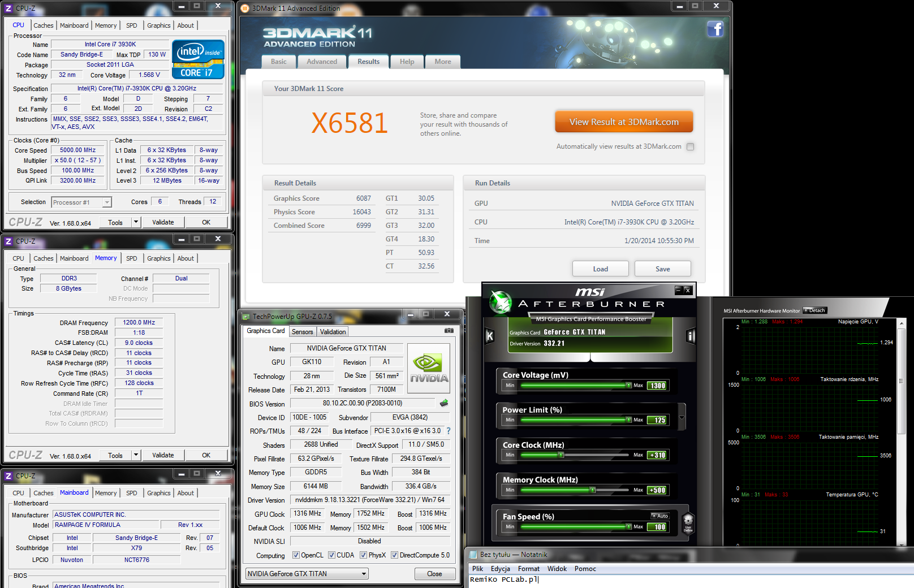914x588 pixels.
Task: Toggle the PhysX checkbox in GPU-Z
Action: [x=363, y=555]
